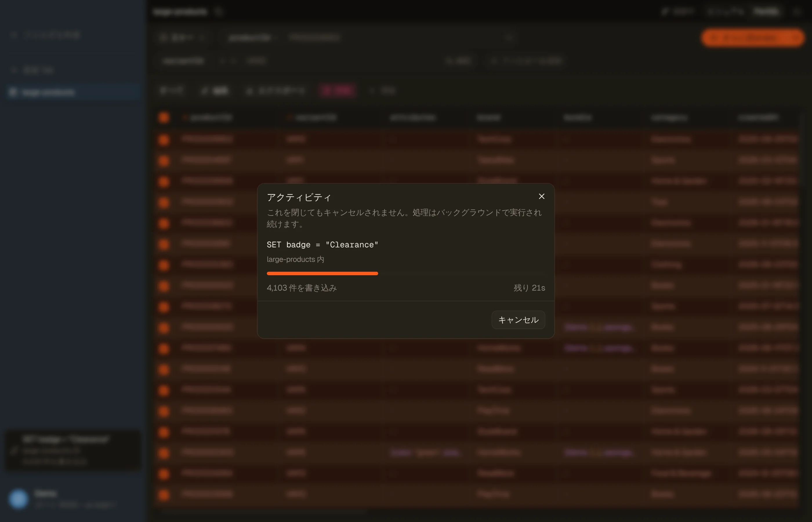The width and height of the screenshot is (812, 522).
Task: Click the background-processing notice text in the dialog
Action: tap(404, 218)
